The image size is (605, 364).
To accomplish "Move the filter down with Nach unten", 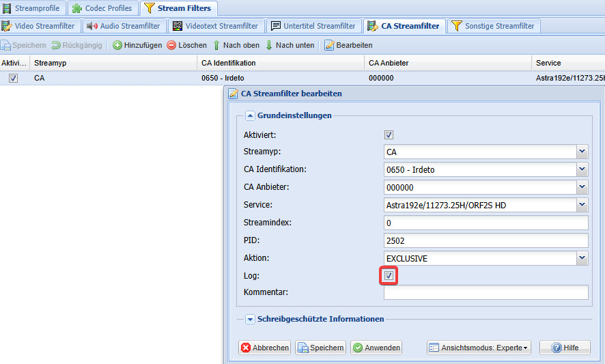I will tap(269, 45).
